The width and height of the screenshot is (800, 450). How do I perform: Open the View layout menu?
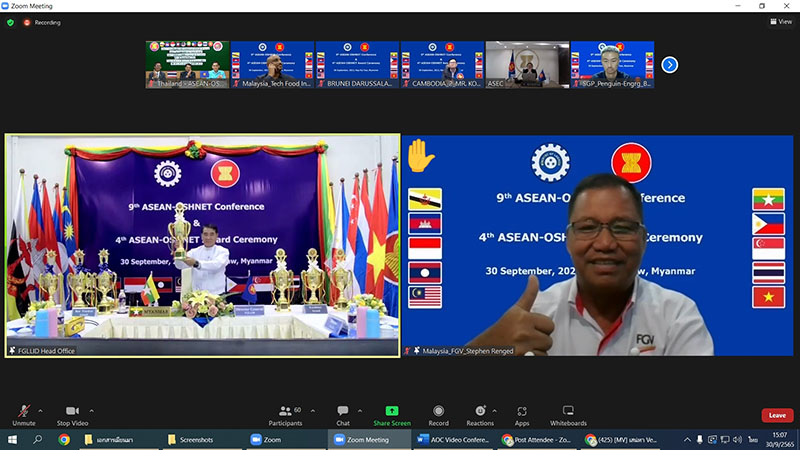[x=780, y=22]
